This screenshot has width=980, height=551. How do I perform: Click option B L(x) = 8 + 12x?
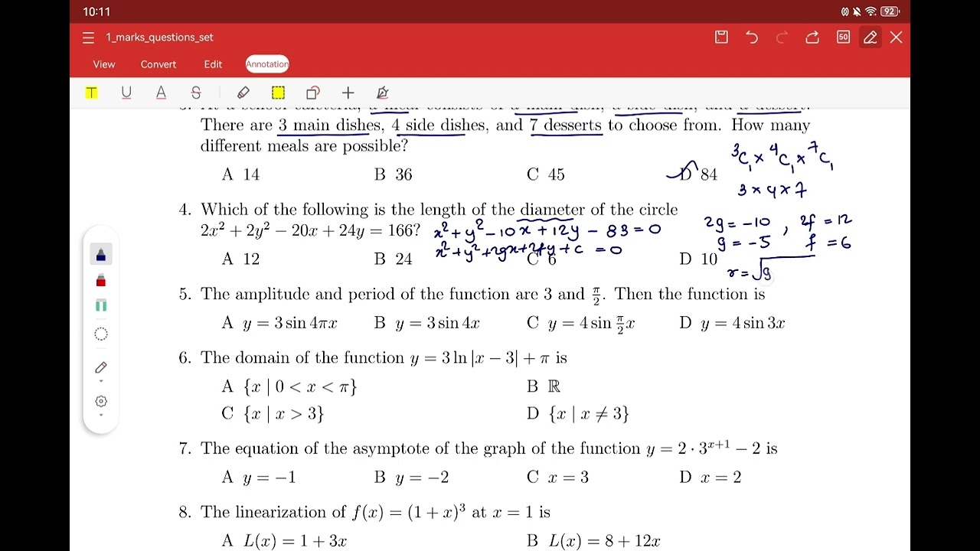click(x=593, y=541)
